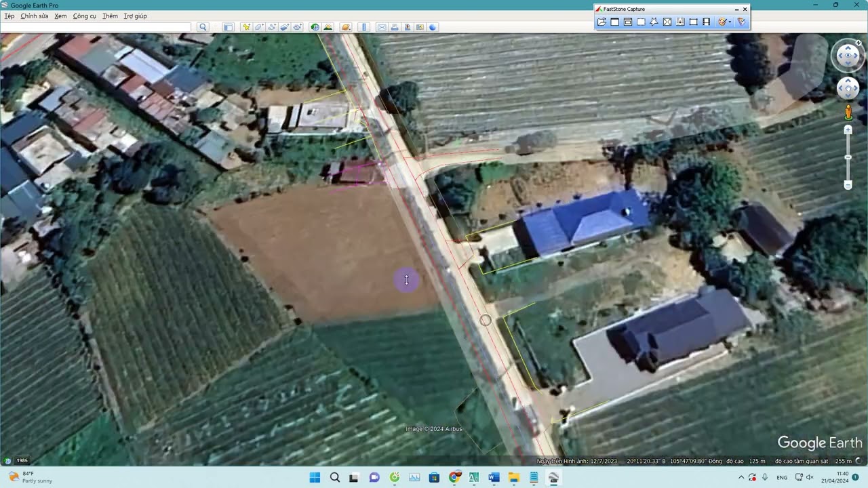The height and width of the screenshot is (488, 868).
Task: Select the Add Path tool
Action: [272, 27]
